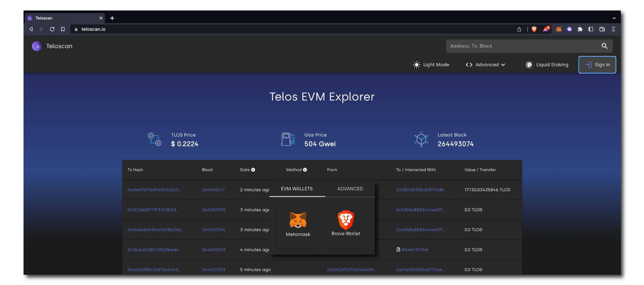The width and height of the screenshot is (644, 285).
Task: Click the share icon in the address bar
Action: [519, 29]
